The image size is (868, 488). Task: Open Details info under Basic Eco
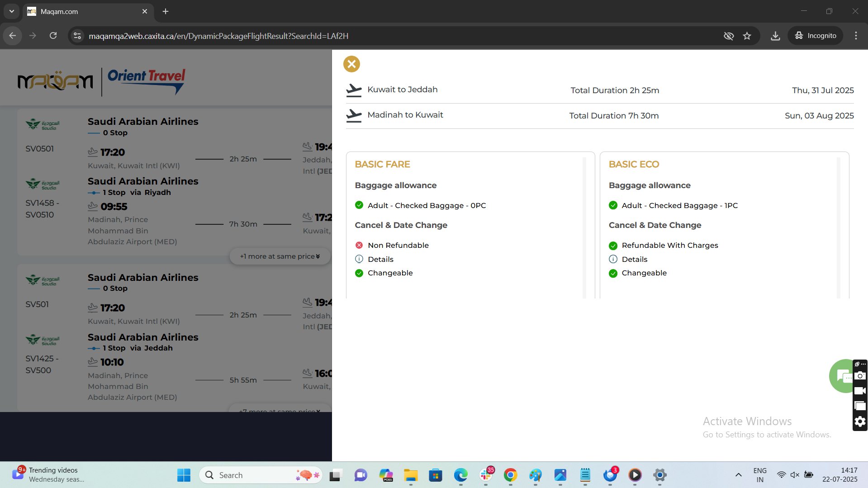634,259
